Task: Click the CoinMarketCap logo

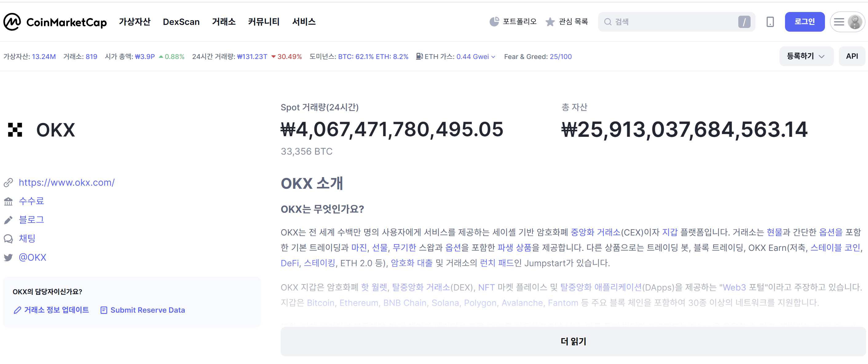Action: pyautogui.click(x=55, y=22)
